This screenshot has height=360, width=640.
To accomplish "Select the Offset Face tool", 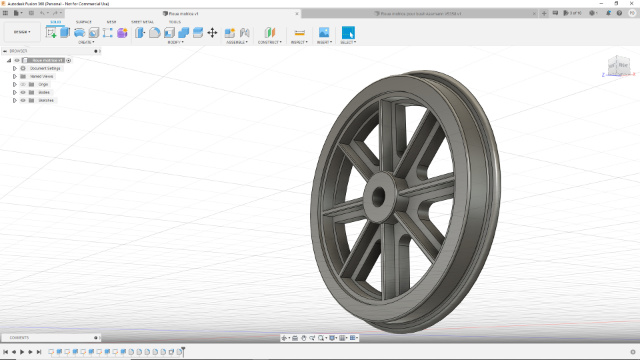I will click(x=198, y=33).
